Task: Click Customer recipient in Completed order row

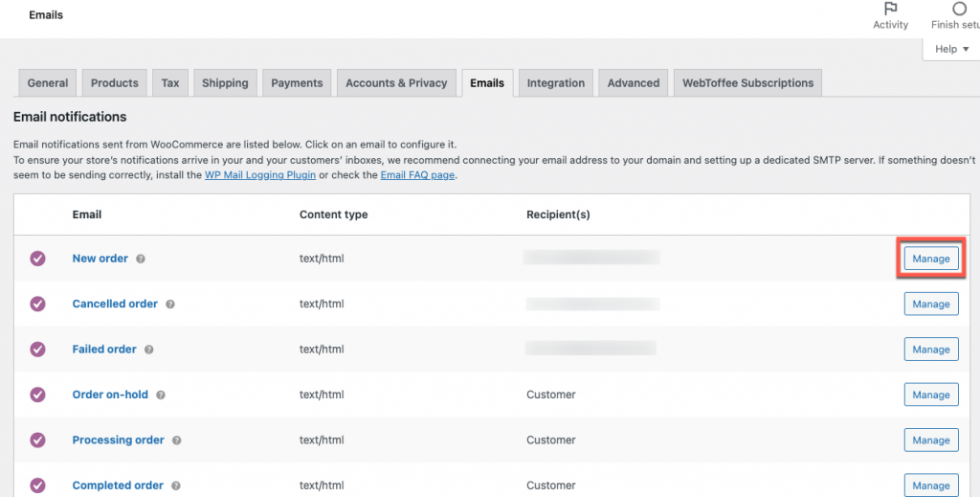Action: point(550,486)
